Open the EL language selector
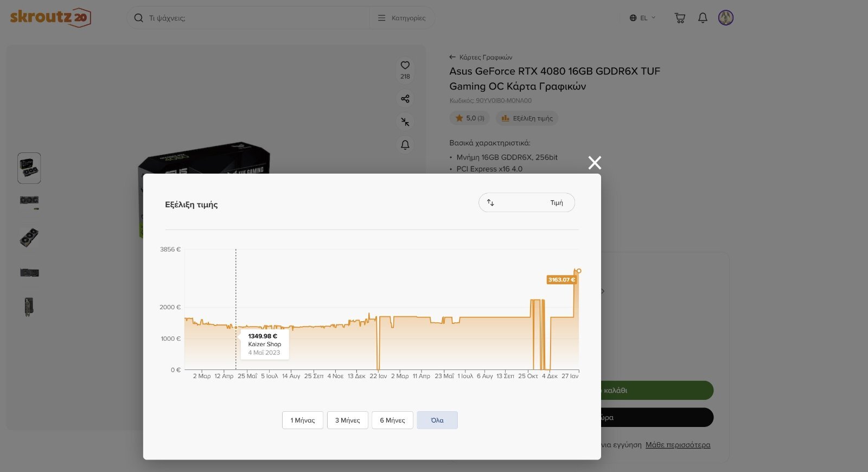 click(x=643, y=18)
